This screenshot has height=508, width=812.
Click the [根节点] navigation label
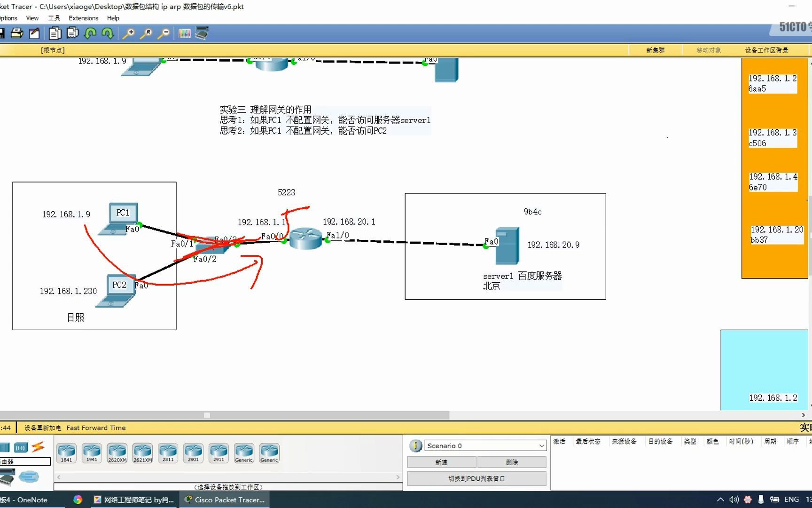53,50
